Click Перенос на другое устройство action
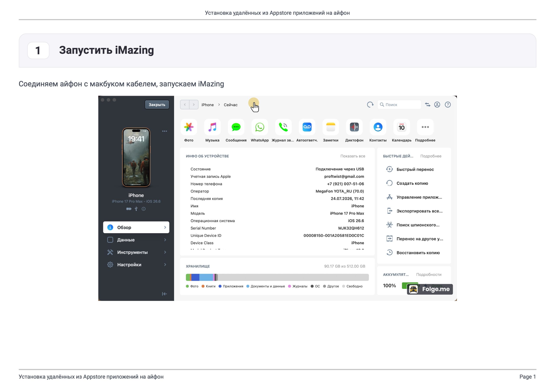This screenshot has height=392, width=555. coord(415,239)
